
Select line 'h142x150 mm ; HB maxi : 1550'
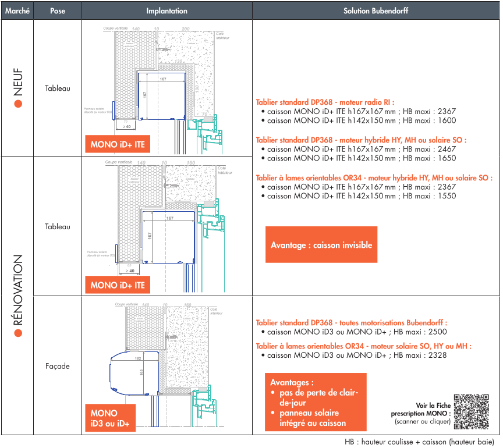(361, 195)
